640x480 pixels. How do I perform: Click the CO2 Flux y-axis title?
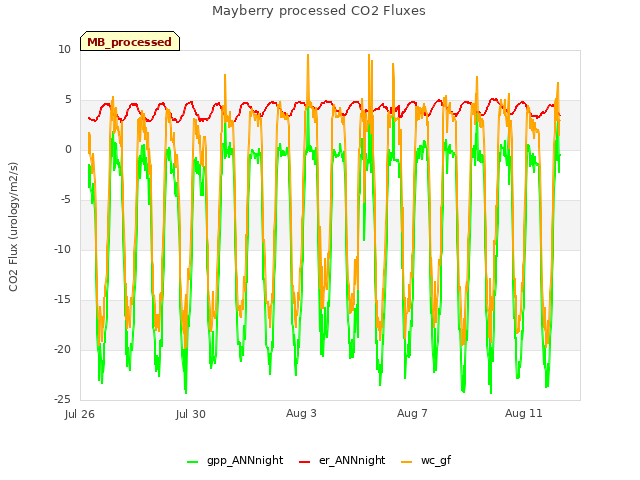point(13,227)
